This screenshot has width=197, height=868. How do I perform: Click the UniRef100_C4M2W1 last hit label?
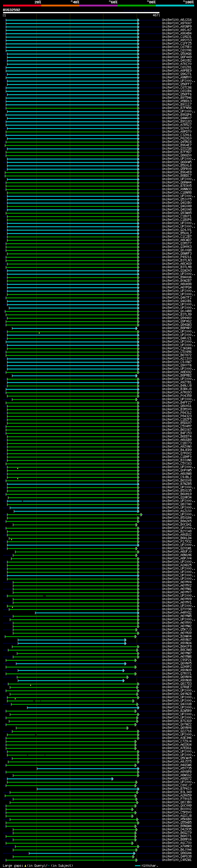coord(177,860)
